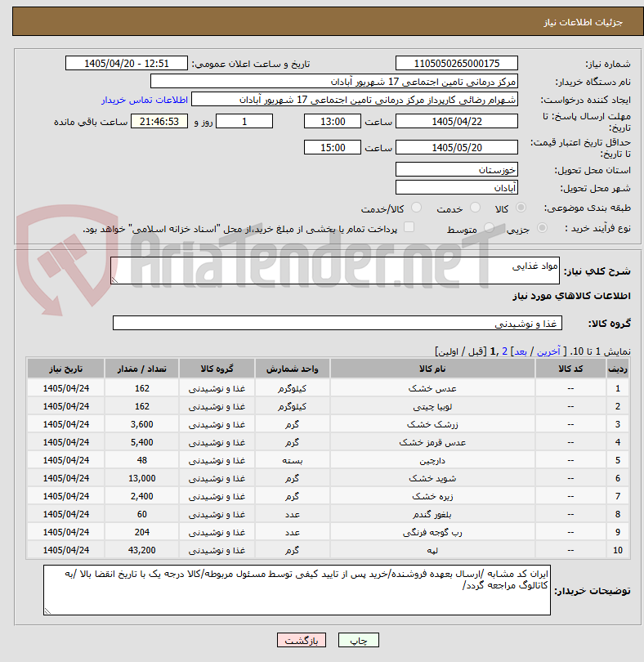Click the city field آبادان

tap(457, 187)
